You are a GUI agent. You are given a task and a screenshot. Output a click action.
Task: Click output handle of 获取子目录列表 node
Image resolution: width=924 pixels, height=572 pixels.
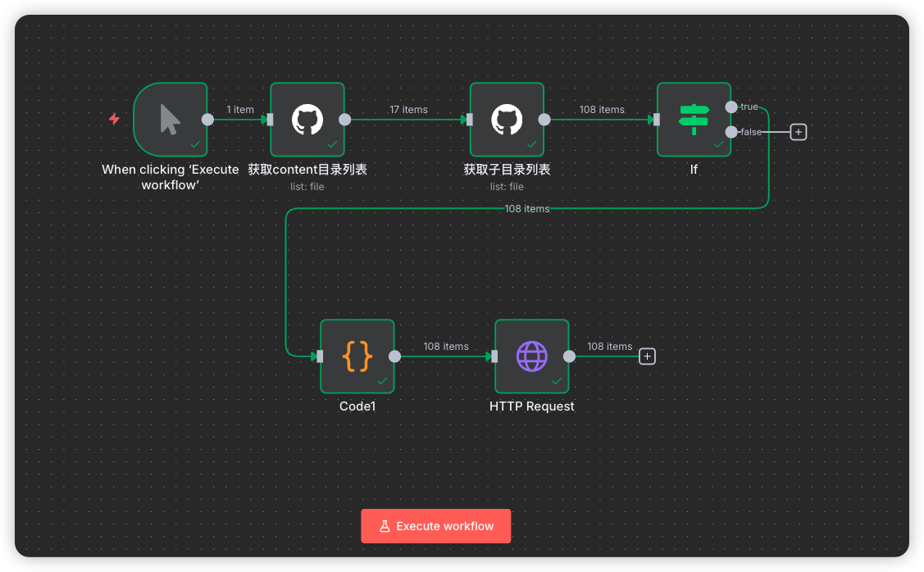pos(544,120)
